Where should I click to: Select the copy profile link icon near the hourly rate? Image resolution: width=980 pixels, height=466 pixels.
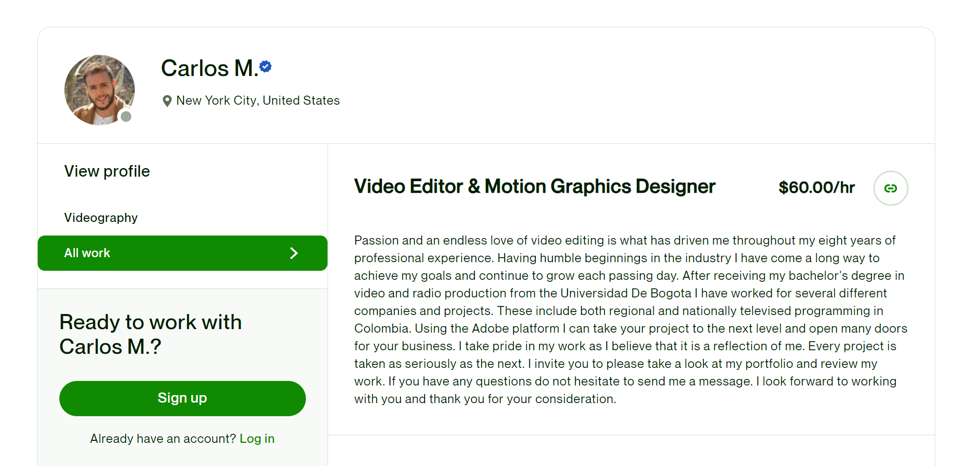[x=890, y=188]
